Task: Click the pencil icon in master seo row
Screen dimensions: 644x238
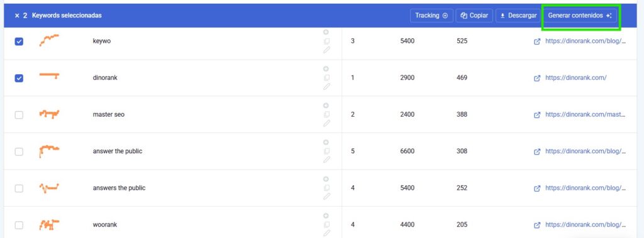Action: tap(326, 123)
